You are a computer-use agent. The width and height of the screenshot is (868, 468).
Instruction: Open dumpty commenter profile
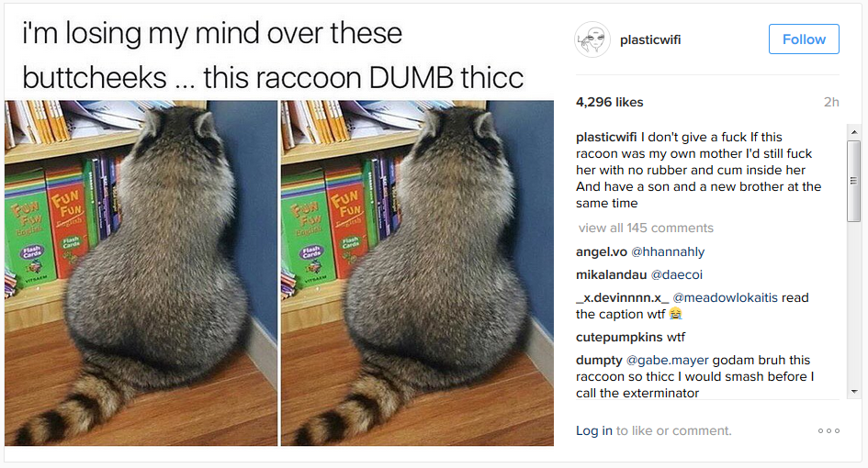coord(599,360)
